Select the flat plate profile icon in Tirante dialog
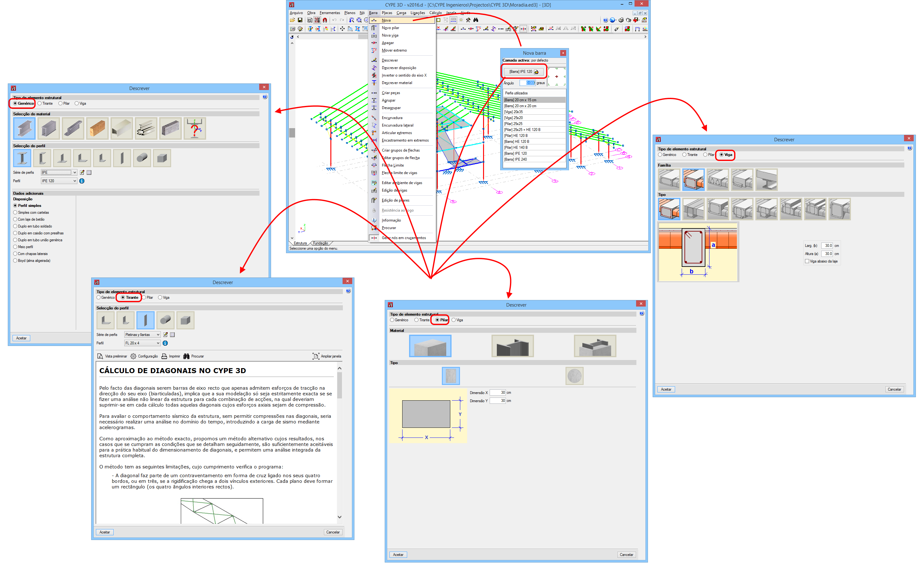924x575 pixels. pos(145,320)
